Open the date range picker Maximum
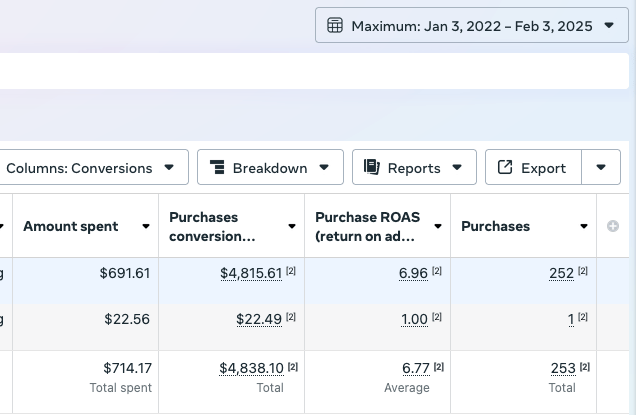The image size is (636, 415). 471,25
